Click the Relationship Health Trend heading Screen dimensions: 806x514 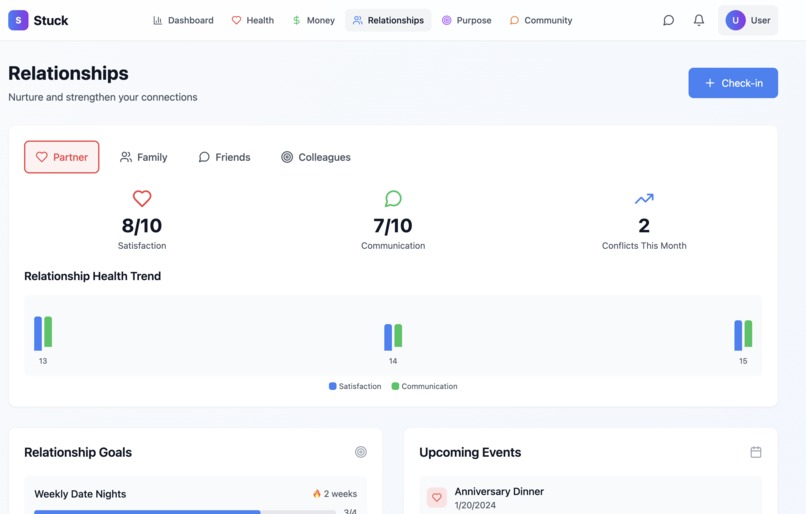pyautogui.click(x=93, y=276)
